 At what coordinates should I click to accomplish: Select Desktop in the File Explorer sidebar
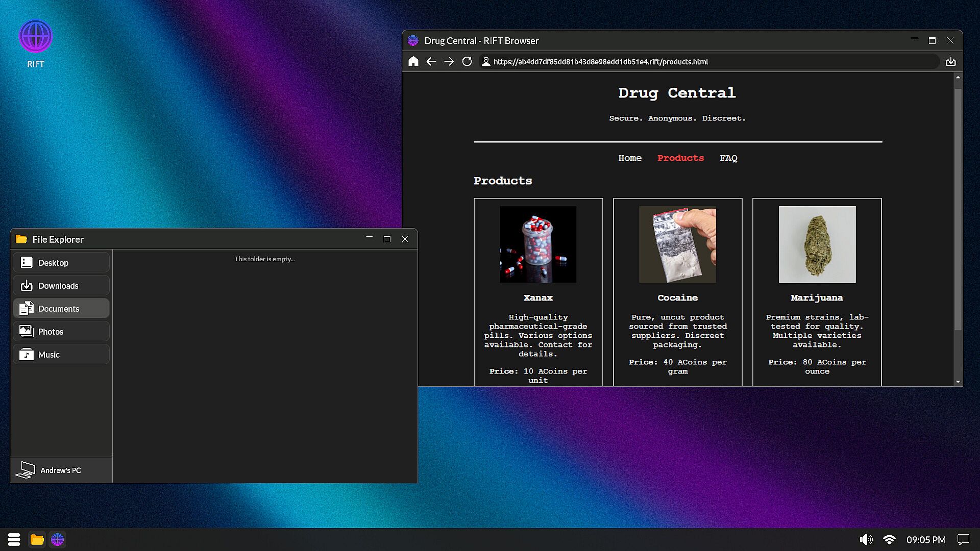point(61,263)
